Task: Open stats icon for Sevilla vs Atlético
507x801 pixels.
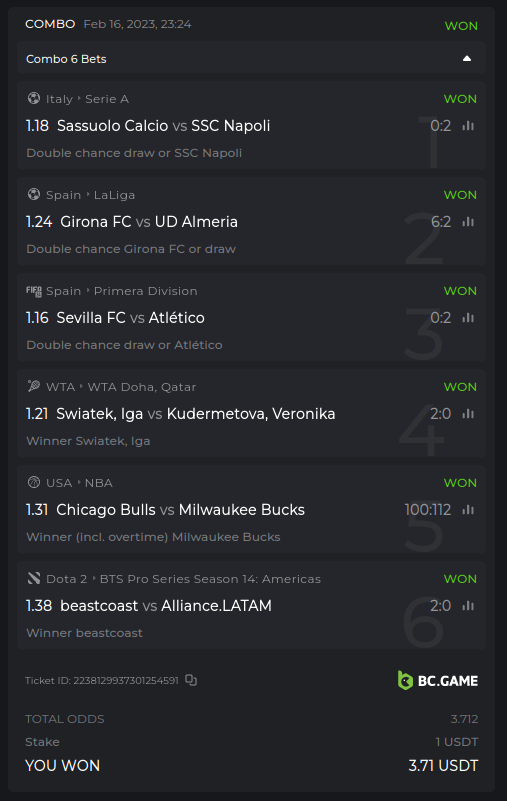Action: (x=468, y=318)
